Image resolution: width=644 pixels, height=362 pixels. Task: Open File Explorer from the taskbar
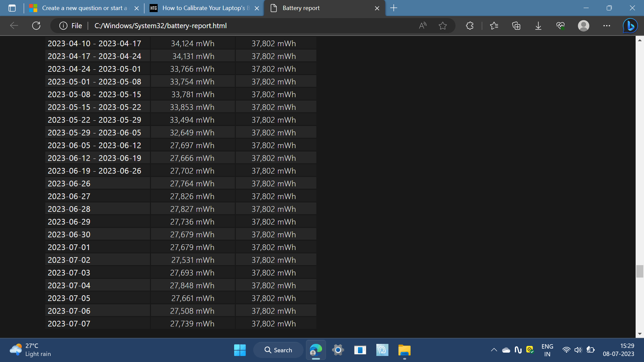[404, 350]
